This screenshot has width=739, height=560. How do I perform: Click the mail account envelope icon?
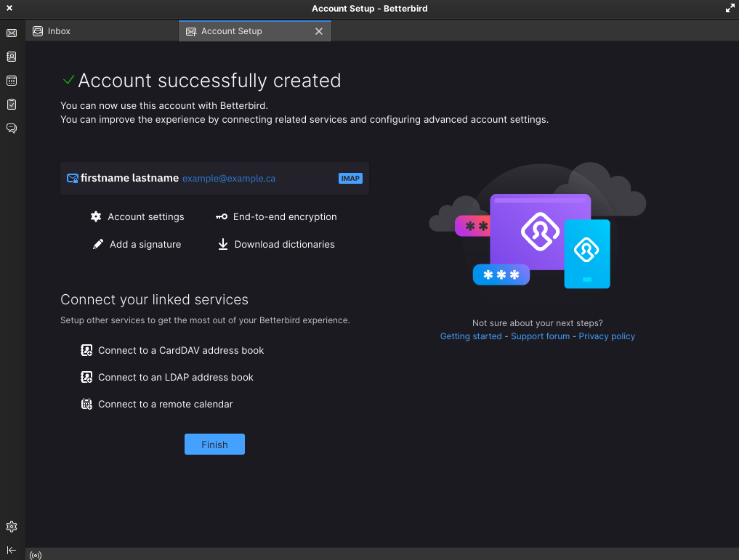tap(72, 178)
